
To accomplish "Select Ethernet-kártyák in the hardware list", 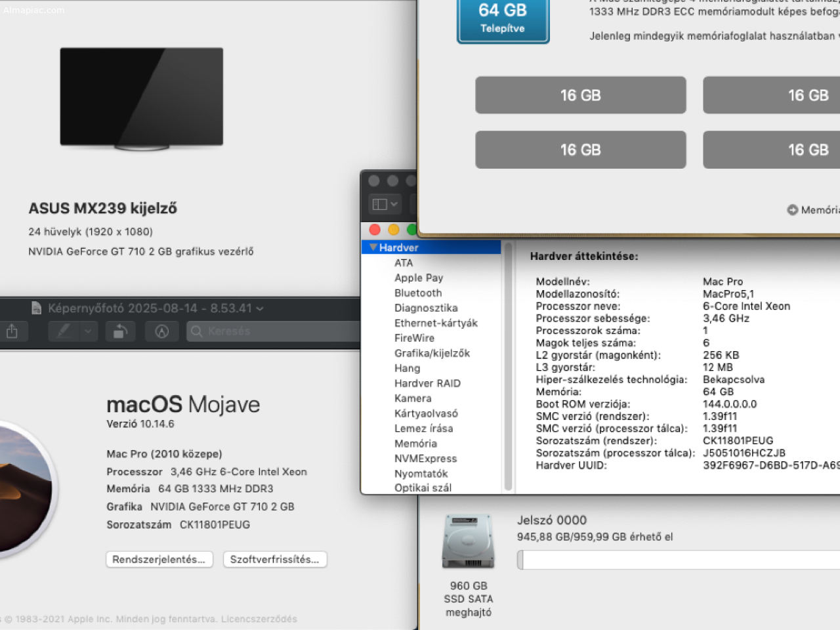I will click(x=436, y=323).
